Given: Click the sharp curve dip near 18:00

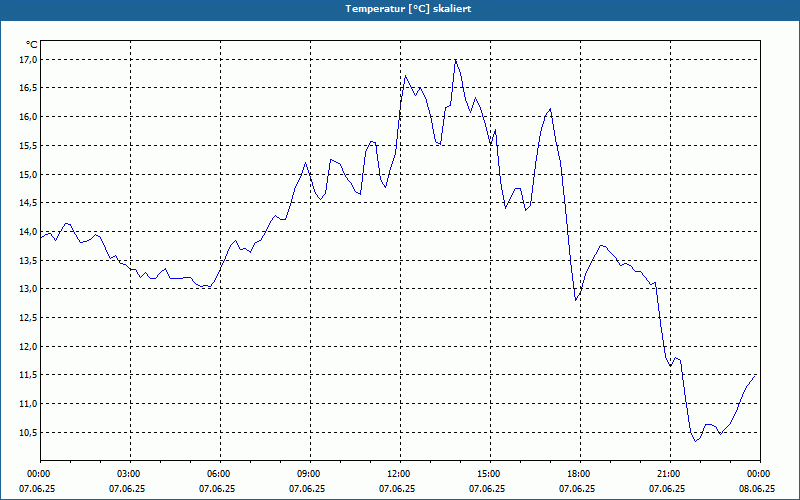Looking at the screenshot, I should tap(576, 300).
